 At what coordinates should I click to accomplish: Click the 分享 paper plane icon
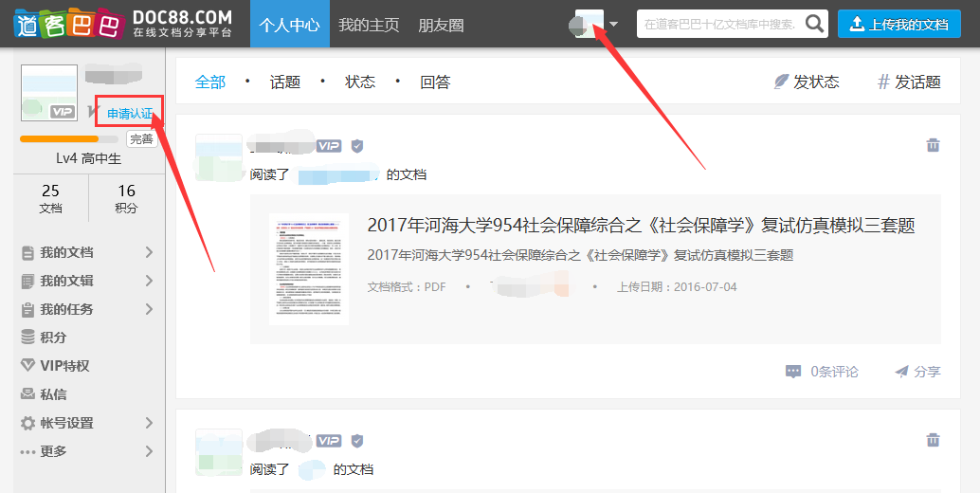tap(901, 372)
